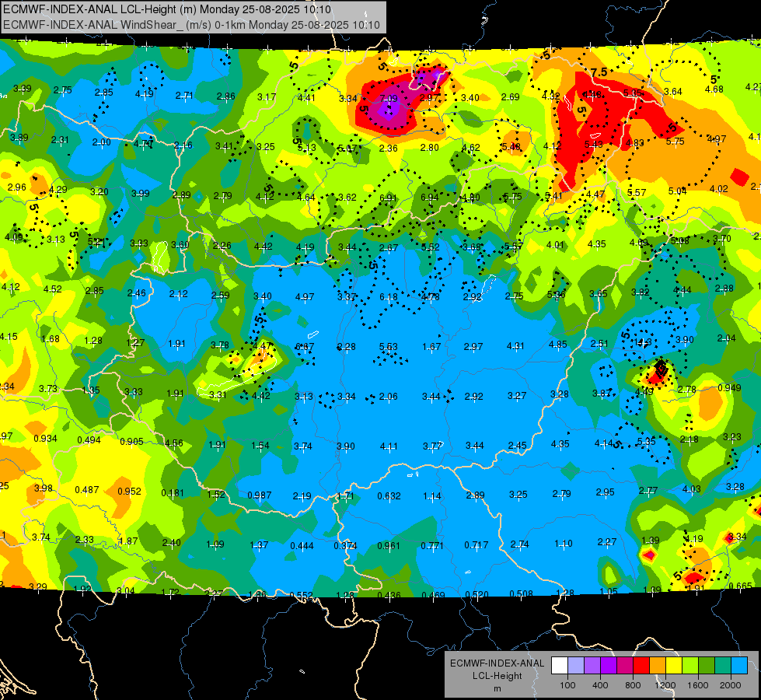The height and width of the screenshot is (700, 761).
Task: Click the grid value 2.06
Action: [388, 397]
